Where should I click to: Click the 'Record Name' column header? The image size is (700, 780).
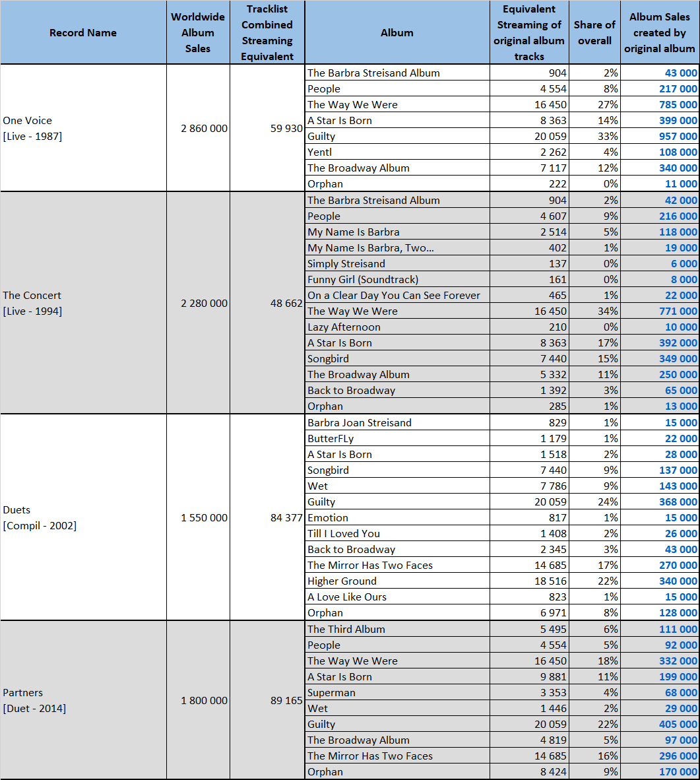point(83,32)
